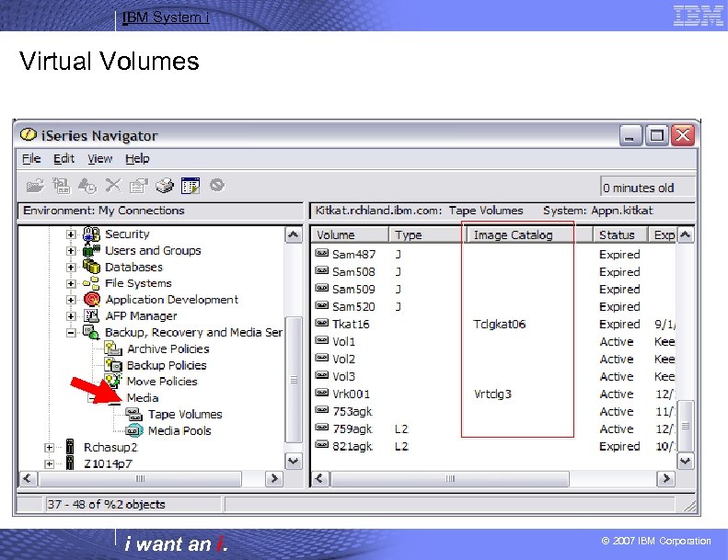Select the AFP Manager icon
728x560 pixels.
[91, 316]
